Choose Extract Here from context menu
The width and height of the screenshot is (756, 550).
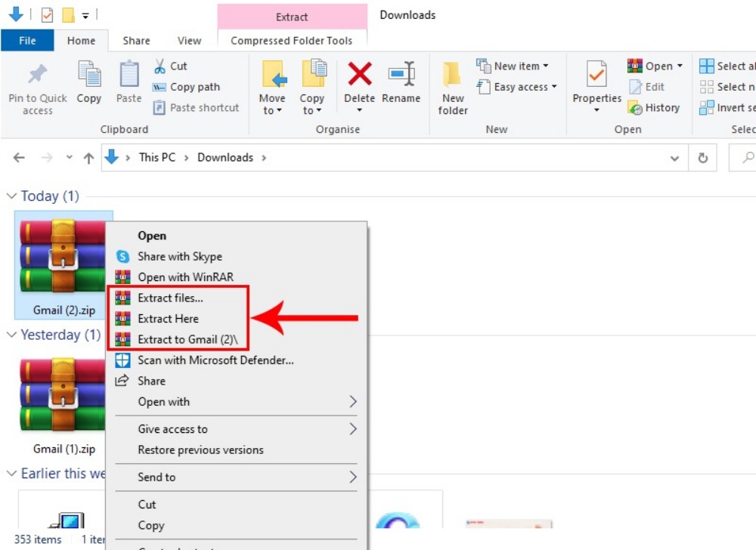[168, 319]
